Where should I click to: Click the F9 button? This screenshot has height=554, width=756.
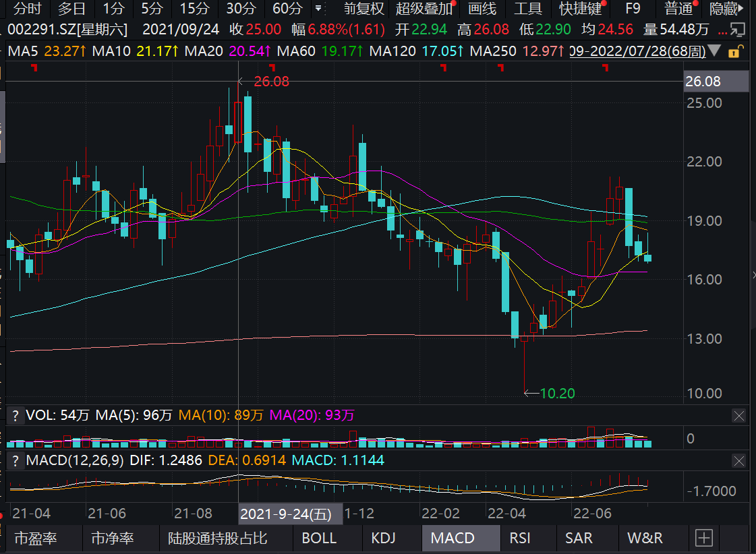tap(633, 8)
